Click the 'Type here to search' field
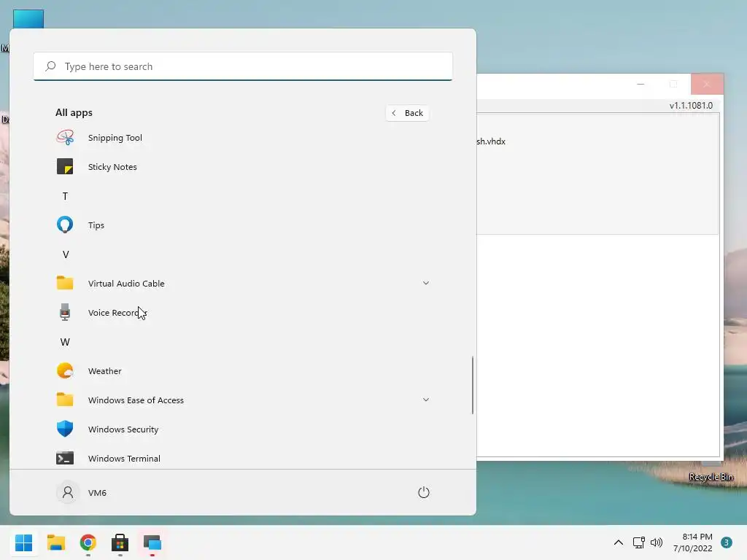Image resolution: width=747 pixels, height=560 pixels. 243,66
